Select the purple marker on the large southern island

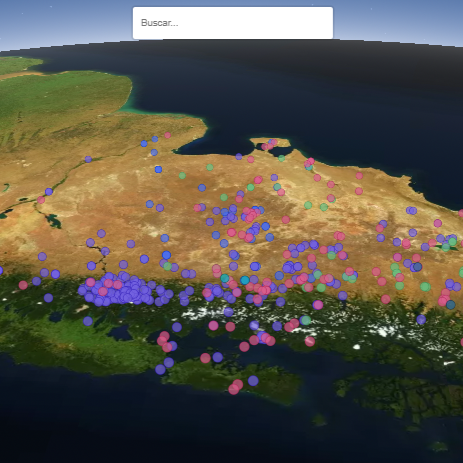click(253, 381)
